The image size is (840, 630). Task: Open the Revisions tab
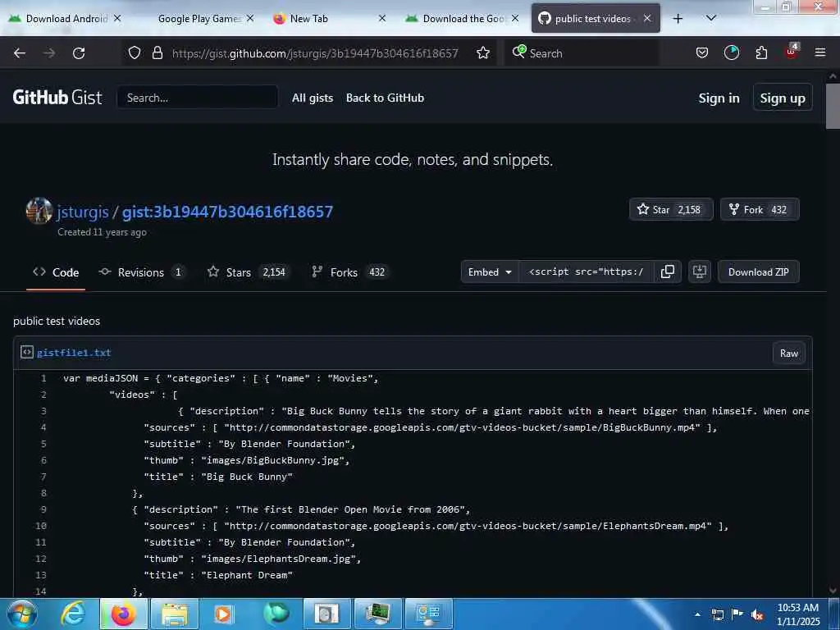click(x=142, y=272)
